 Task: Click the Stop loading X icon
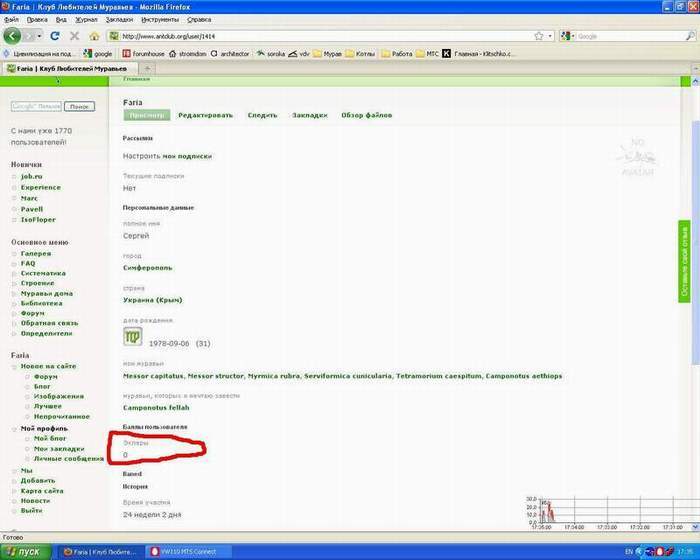75,36
